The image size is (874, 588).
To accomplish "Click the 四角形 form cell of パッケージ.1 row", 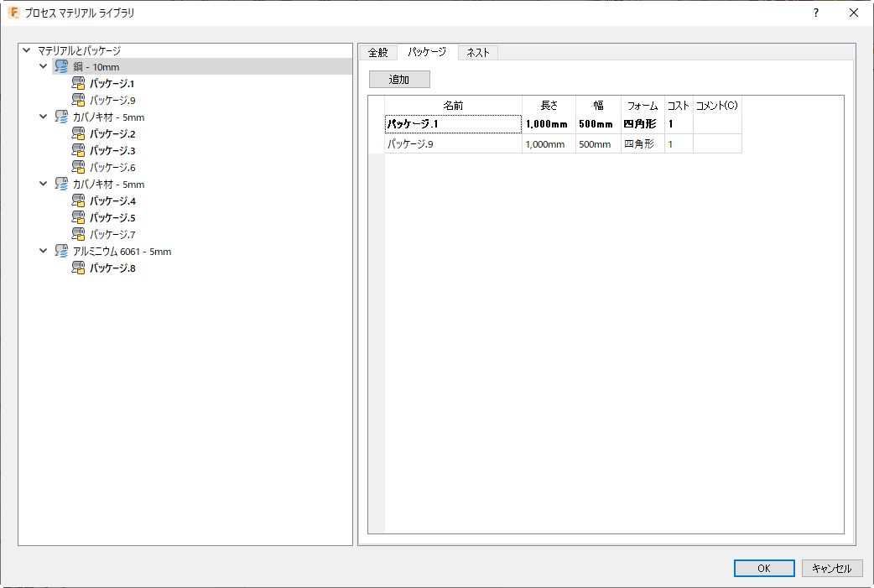I will tap(642, 124).
